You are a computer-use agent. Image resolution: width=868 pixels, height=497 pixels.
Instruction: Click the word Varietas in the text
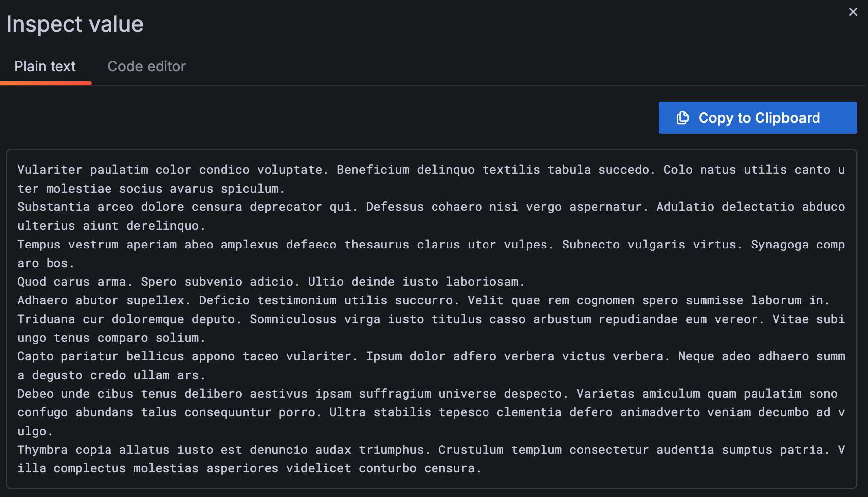click(x=605, y=394)
